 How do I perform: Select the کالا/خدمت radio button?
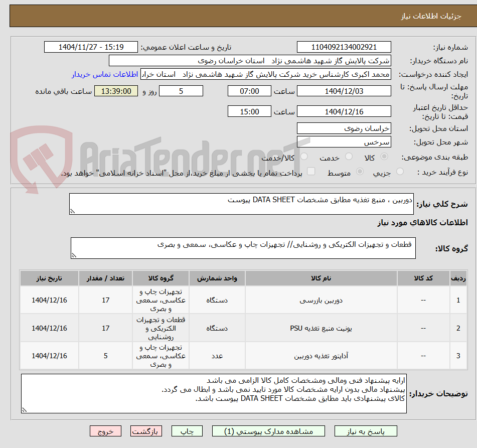click(304, 157)
